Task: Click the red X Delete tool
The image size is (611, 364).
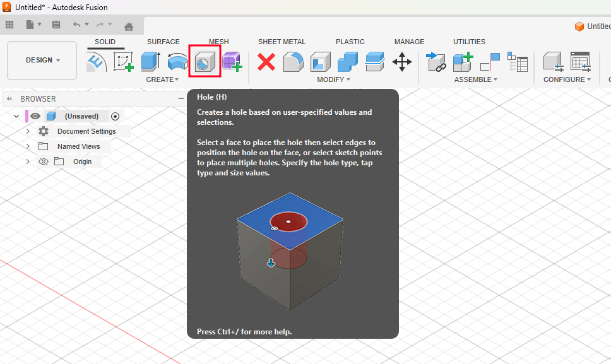Action: coord(266,62)
